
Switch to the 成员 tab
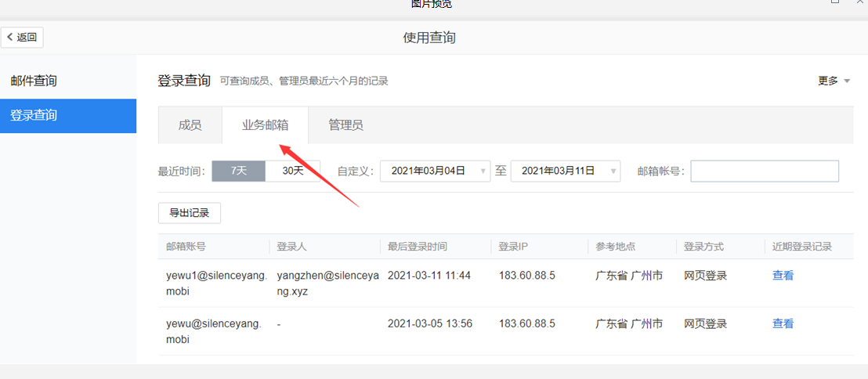[x=190, y=125]
